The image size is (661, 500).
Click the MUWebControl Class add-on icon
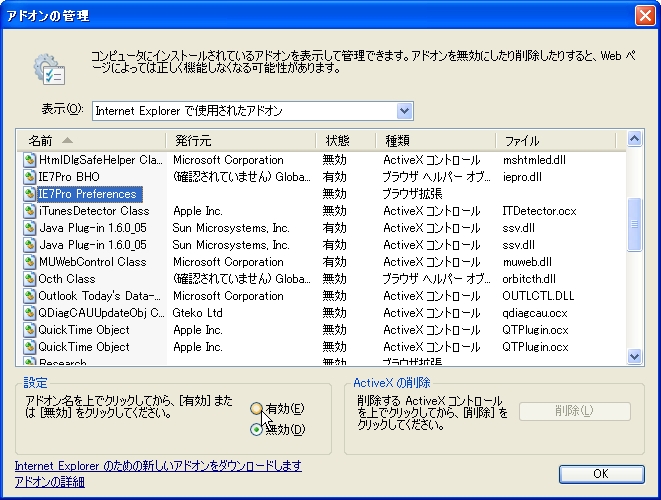(29, 262)
